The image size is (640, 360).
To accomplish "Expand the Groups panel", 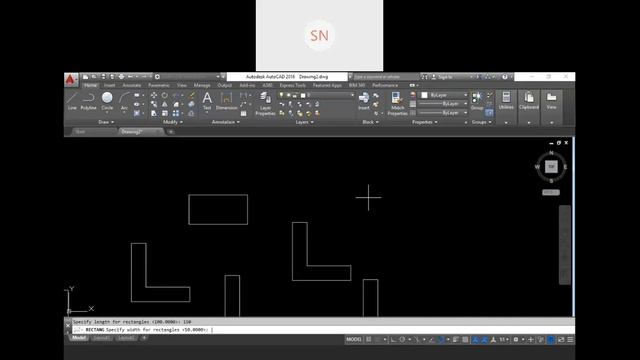I will tap(482, 122).
